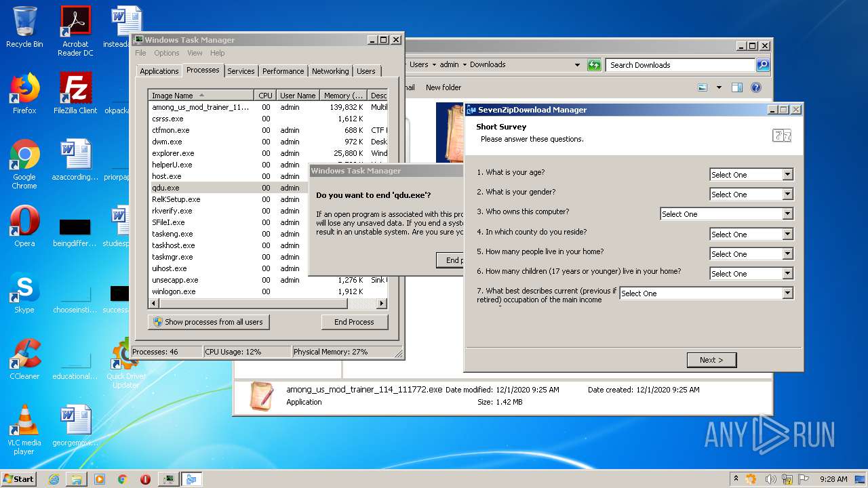Image resolution: width=868 pixels, height=488 pixels.
Task: Open the Help menu in Task Manager
Action: (x=217, y=53)
